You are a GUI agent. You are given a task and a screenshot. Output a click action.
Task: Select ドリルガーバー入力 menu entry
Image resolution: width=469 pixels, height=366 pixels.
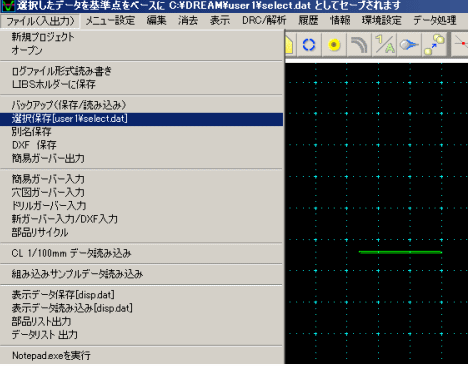click(141, 206)
